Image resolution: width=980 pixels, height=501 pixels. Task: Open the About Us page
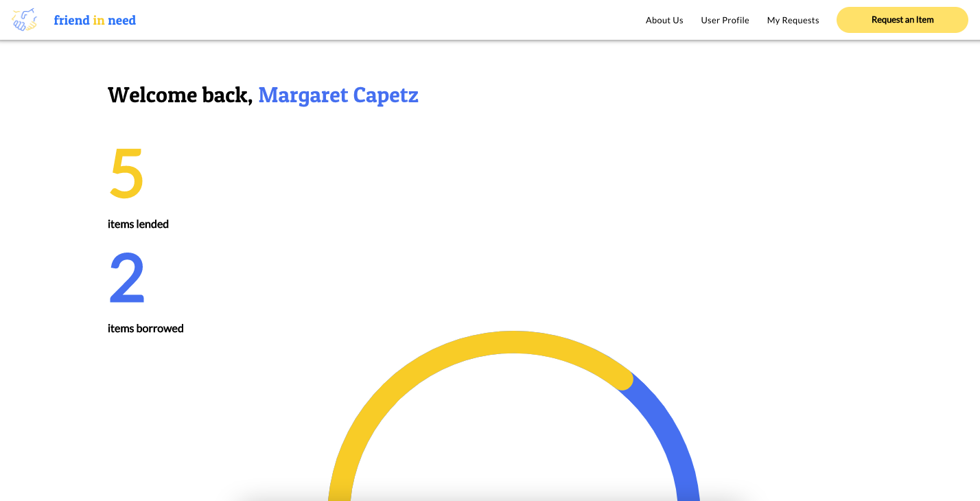664,20
